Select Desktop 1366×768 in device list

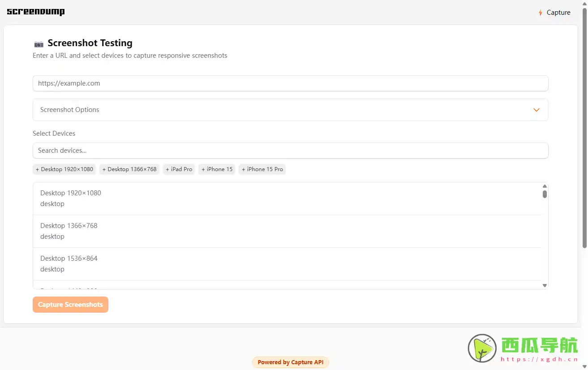[x=287, y=231]
